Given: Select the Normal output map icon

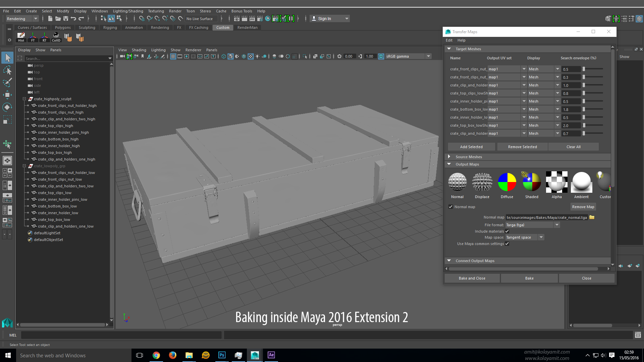Looking at the screenshot, I should pyautogui.click(x=457, y=182).
